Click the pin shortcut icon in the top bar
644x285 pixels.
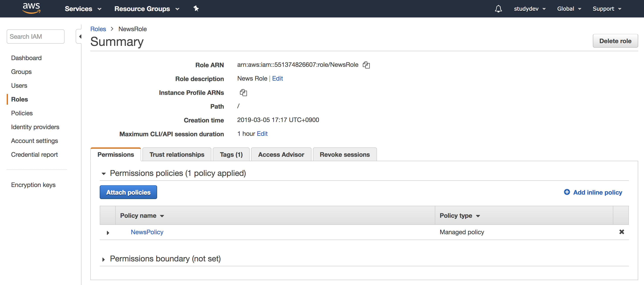[196, 8]
